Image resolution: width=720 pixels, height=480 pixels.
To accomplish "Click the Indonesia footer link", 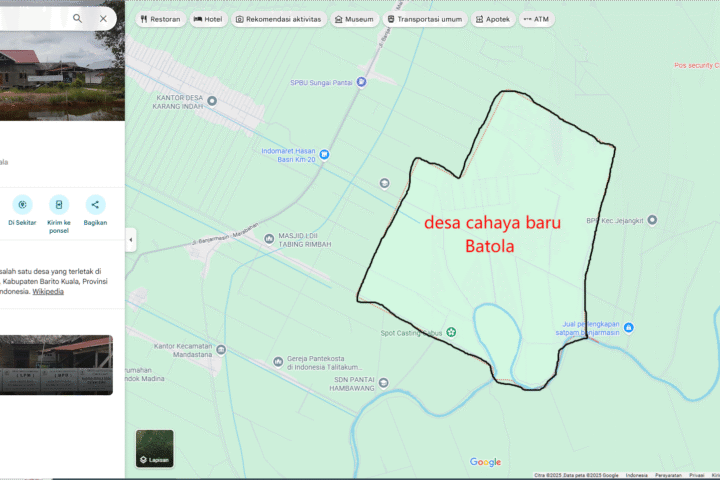I will tap(636, 475).
